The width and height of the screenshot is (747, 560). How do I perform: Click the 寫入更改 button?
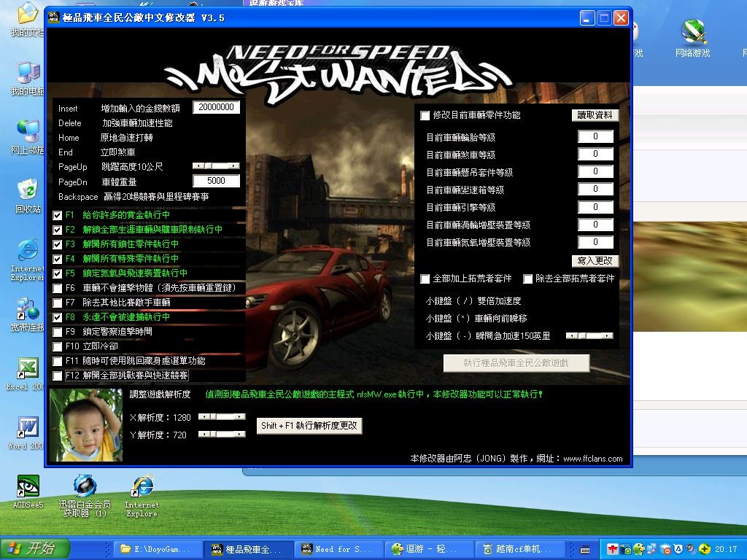click(x=595, y=261)
